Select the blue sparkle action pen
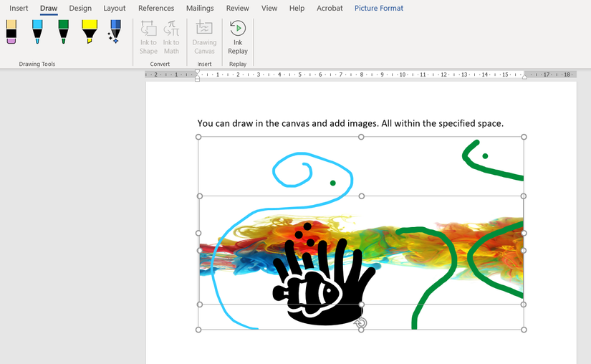This screenshot has height=364, width=591. 115,32
